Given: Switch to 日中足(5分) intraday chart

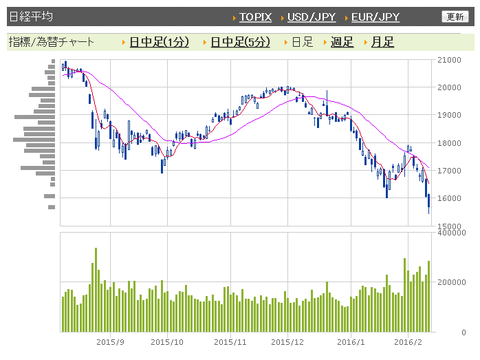Looking at the screenshot, I should [x=240, y=42].
